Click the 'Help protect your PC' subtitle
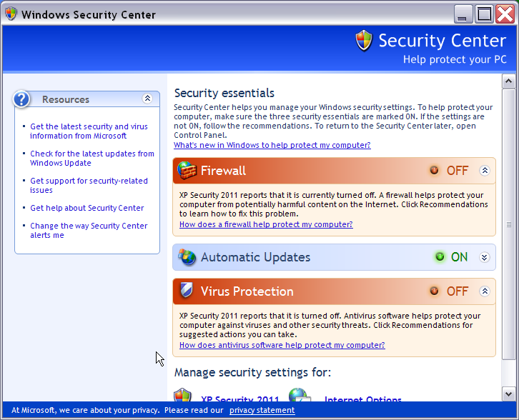519x420 pixels. (x=455, y=59)
